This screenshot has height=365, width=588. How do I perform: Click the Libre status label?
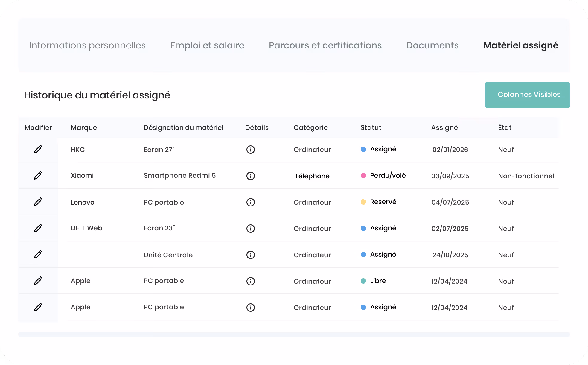pyautogui.click(x=378, y=281)
